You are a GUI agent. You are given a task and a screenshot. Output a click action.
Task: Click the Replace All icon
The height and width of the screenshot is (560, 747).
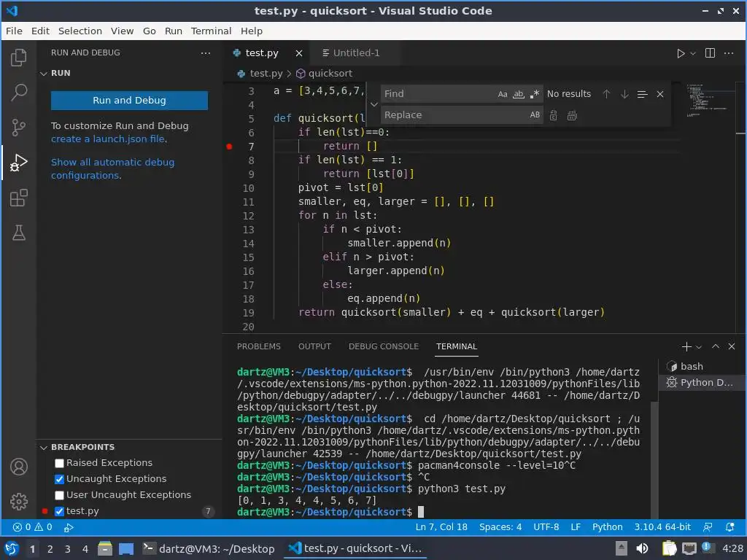pyautogui.click(x=572, y=115)
